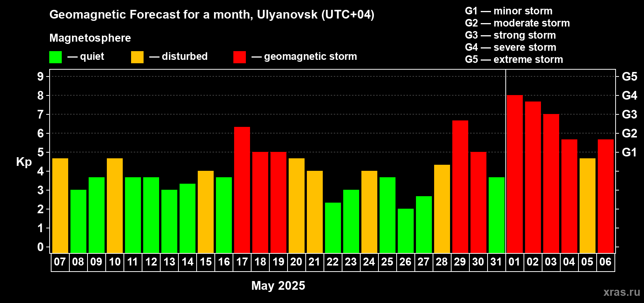Click the date label 06
The height and width of the screenshot is (303, 644).
[x=605, y=262]
